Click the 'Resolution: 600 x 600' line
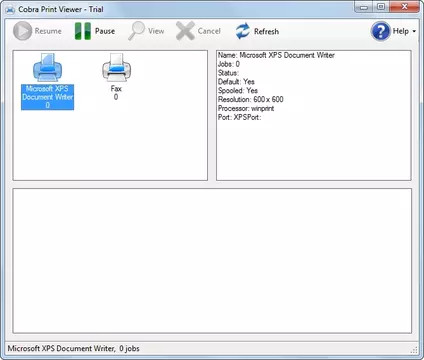This screenshot has height=360, width=424. 251,99
